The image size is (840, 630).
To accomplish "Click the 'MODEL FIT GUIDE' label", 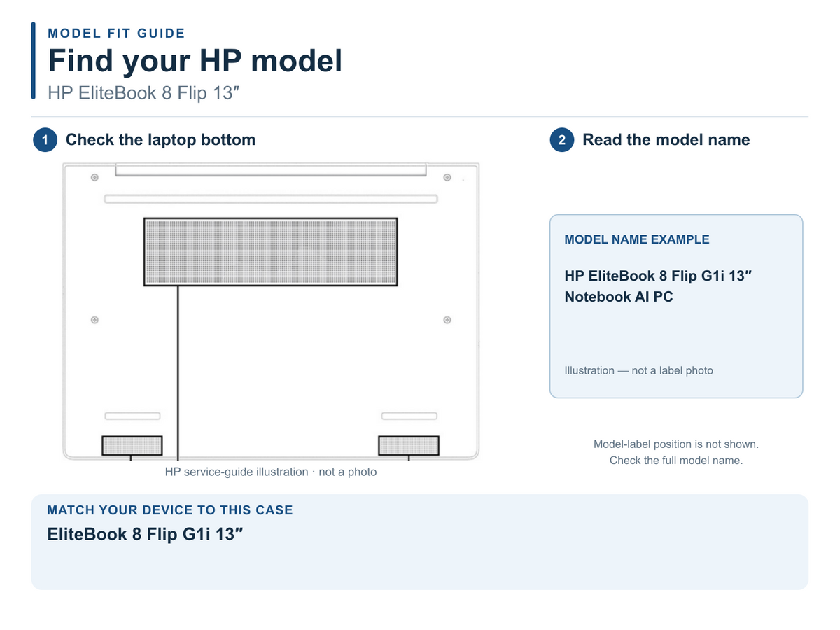I will click(x=116, y=33).
